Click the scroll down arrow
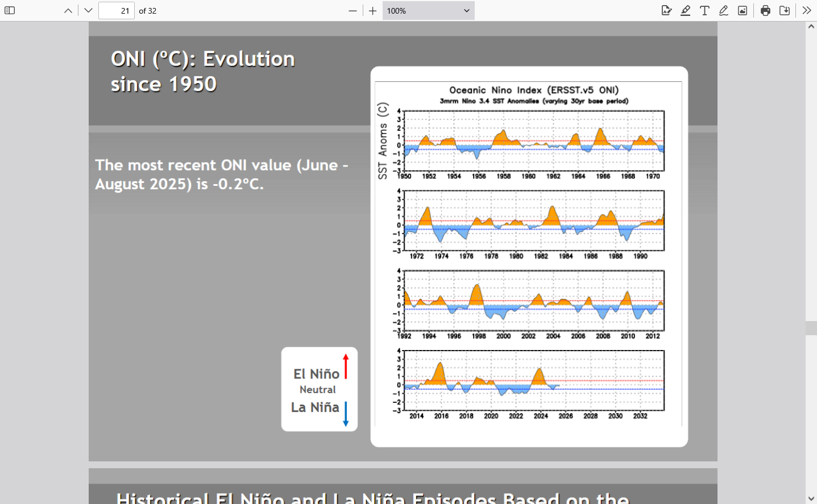Screen dimensions: 817x504 pos(811,498)
